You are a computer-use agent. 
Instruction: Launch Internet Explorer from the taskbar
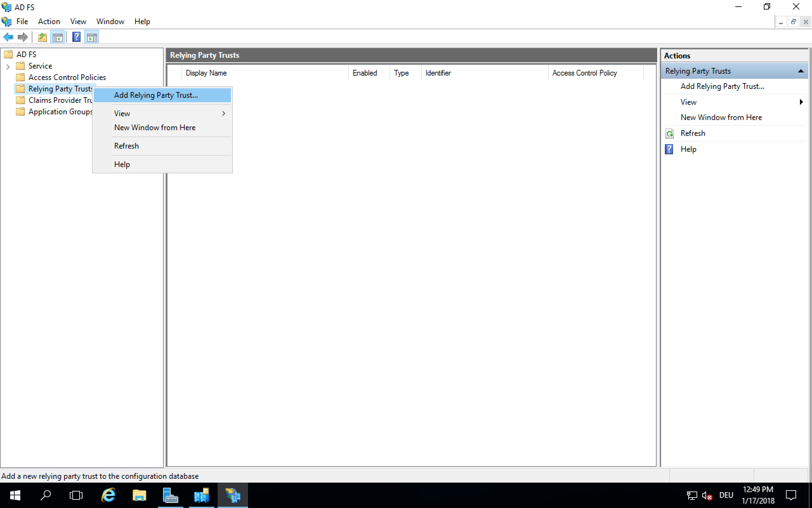pyautogui.click(x=108, y=495)
